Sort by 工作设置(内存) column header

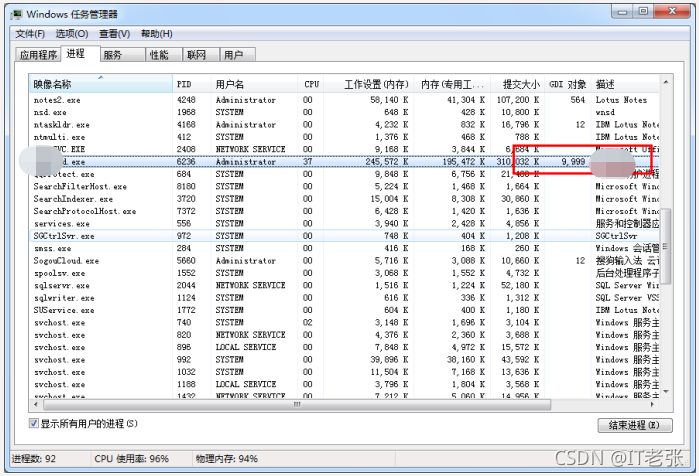(x=369, y=84)
